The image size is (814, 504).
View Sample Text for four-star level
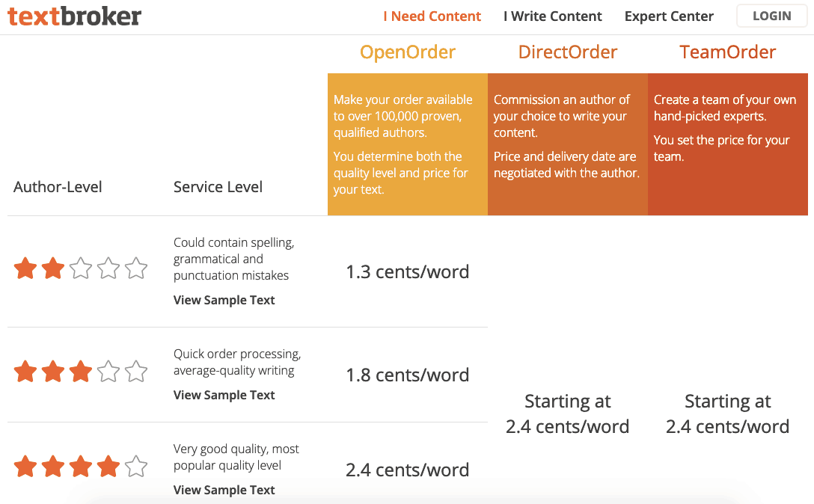point(224,490)
